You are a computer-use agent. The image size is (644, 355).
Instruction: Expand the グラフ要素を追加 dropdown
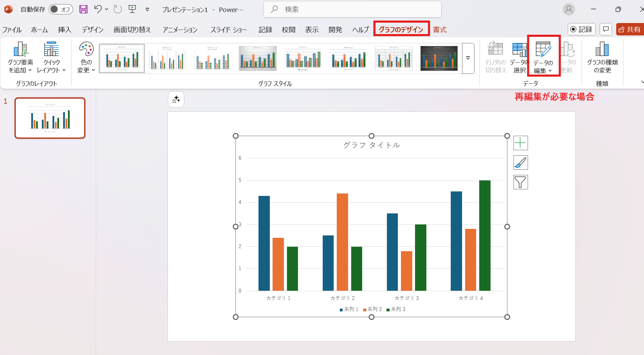coord(20,57)
